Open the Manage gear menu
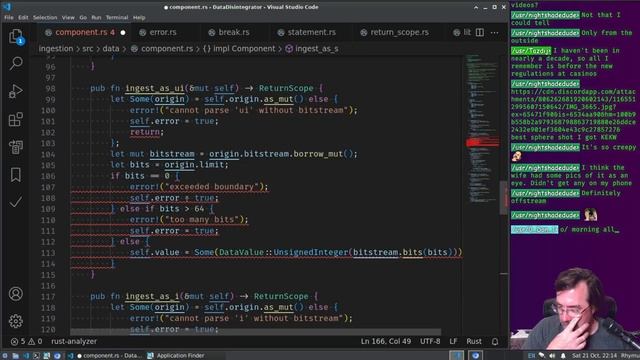The width and height of the screenshot is (640, 360). (x=16, y=321)
